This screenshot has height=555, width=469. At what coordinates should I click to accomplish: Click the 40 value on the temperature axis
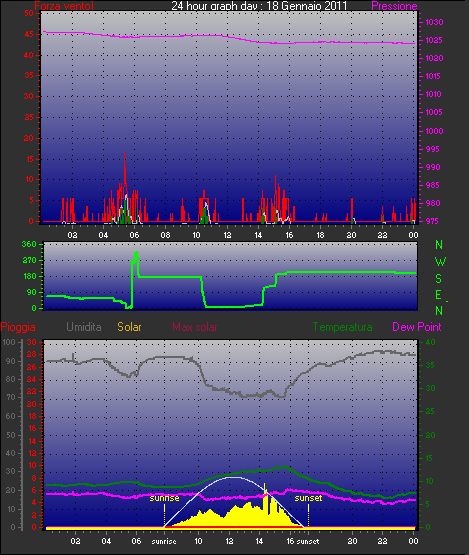click(x=430, y=342)
